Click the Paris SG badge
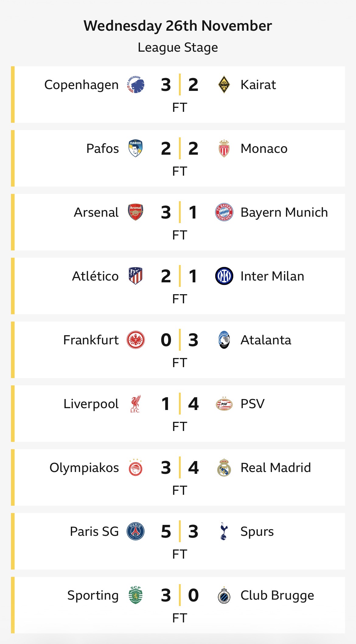 (135, 531)
